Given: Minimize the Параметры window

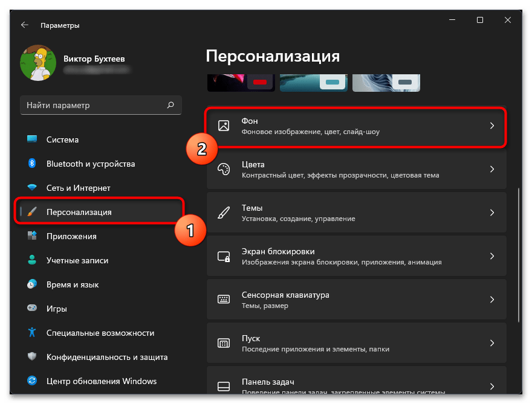Looking at the screenshot, I should pos(452,20).
